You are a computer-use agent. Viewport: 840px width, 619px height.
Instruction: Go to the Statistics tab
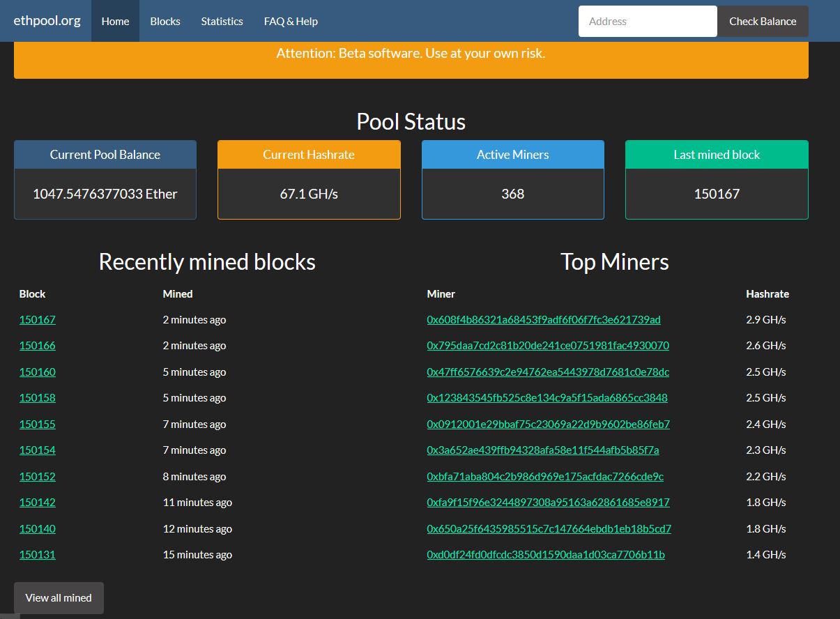[x=222, y=21]
